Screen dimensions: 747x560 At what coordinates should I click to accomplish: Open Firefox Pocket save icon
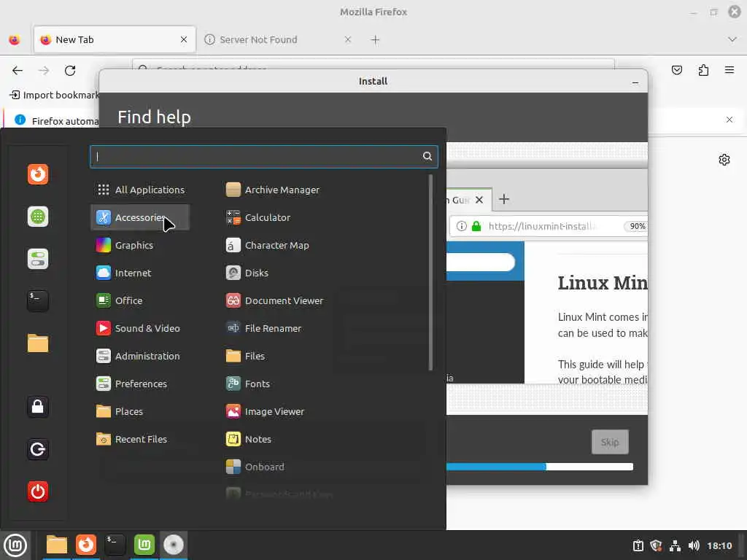point(676,71)
